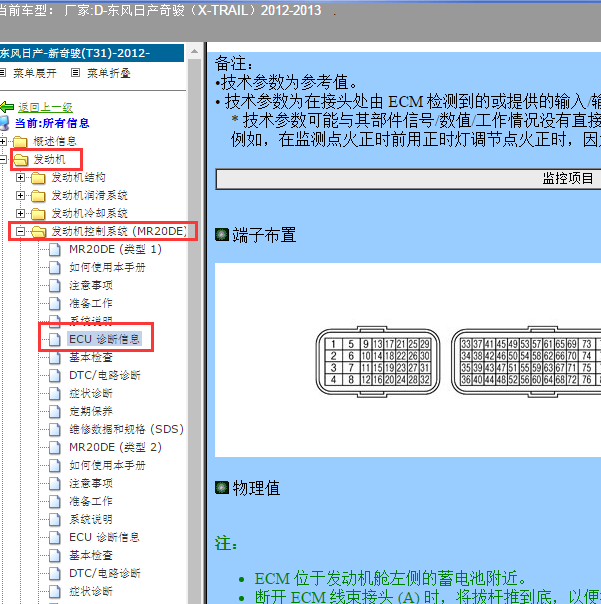The image size is (601, 604).
Task: Click page icon for highlighted ECU 诊断信息
Action: coord(55,339)
